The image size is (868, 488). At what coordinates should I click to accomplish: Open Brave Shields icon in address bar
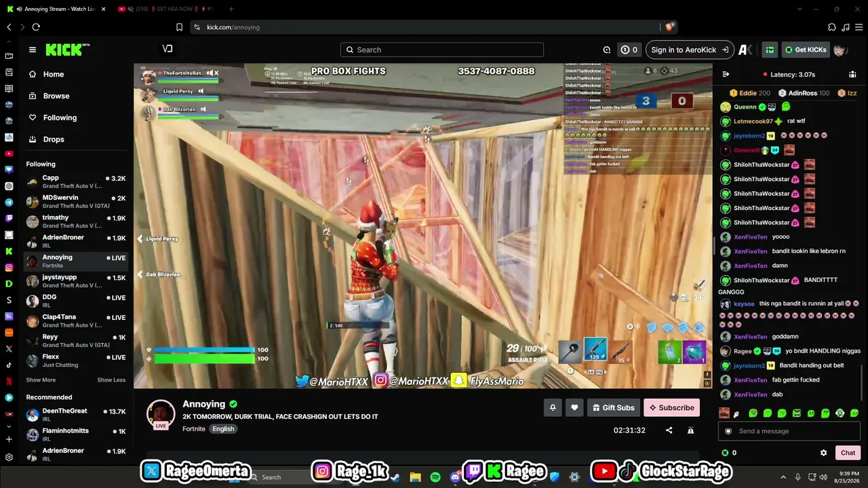(669, 27)
